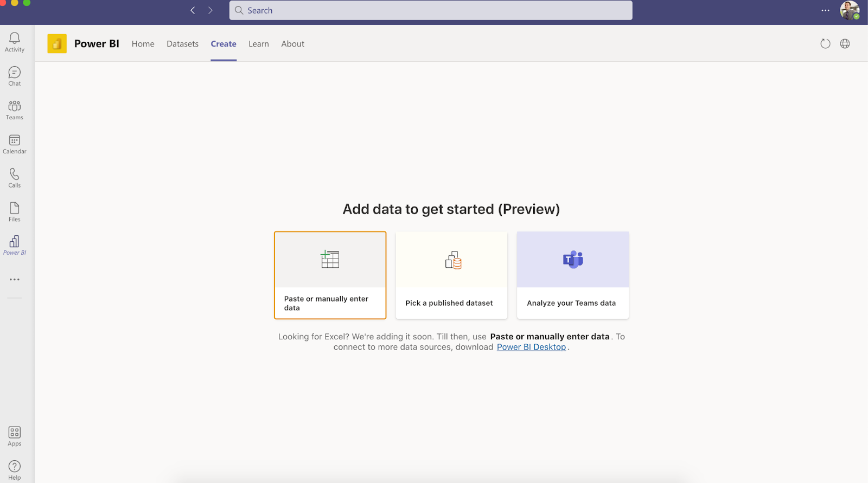Screen dimensions: 868x483
Task: Open Settings and more ellipsis menu
Action: 825,10
